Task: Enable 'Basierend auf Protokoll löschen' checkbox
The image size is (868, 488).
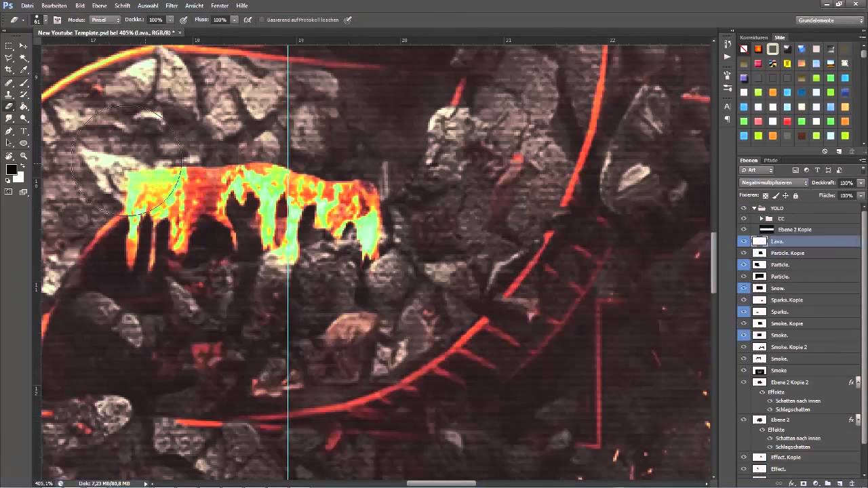Action: pyautogui.click(x=262, y=20)
